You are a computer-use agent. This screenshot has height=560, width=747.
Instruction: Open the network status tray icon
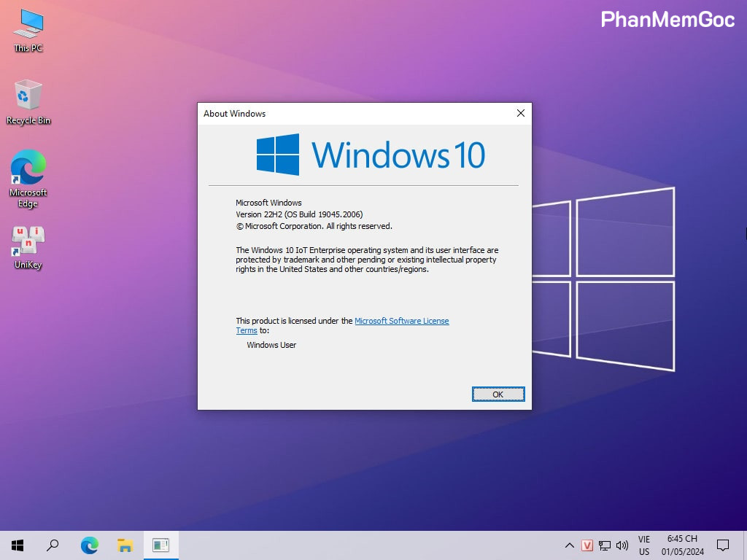click(x=605, y=545)
